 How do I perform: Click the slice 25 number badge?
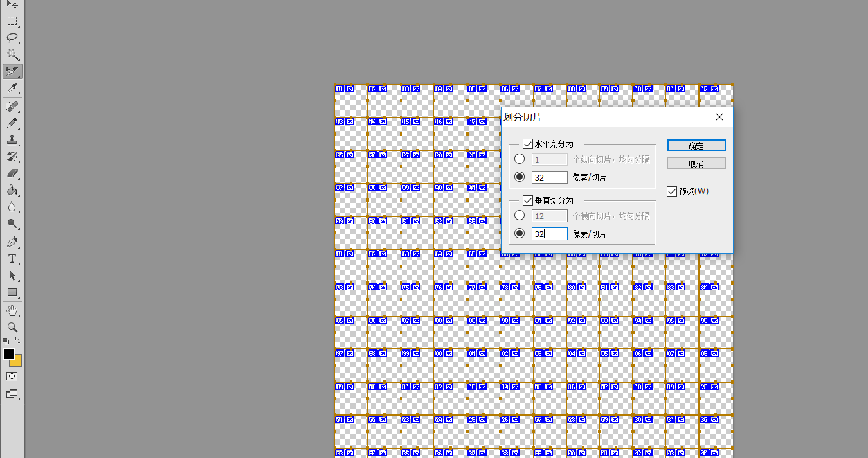[x=339, y=154]
